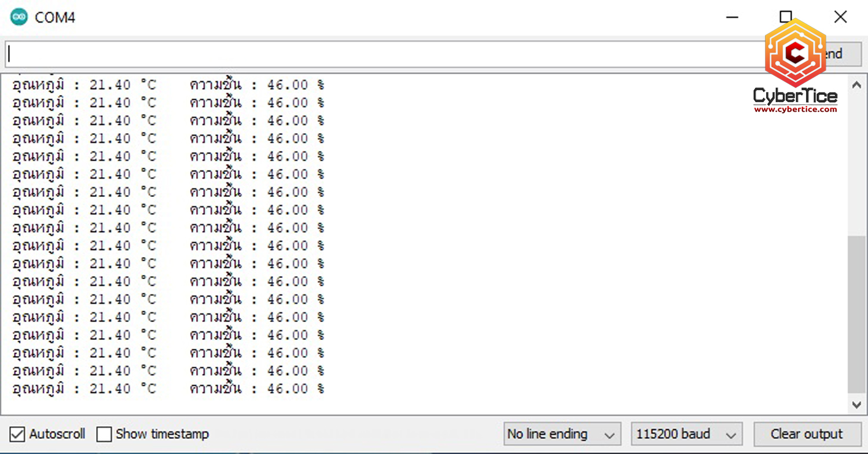Image resolution: width=868 pixels, height=454 pixels.
Task: Click the last output line in serial log
Action: (x=168, y=389)
